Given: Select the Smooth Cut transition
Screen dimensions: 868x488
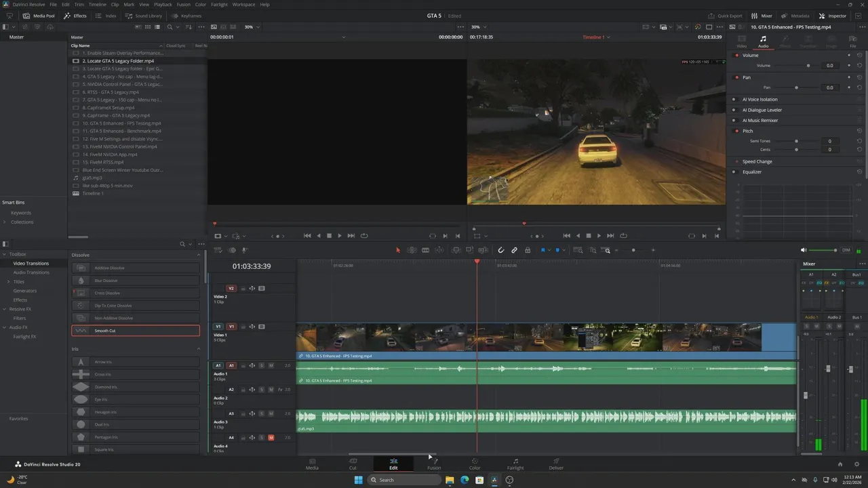Looking at the screenshot, I should point(136,331).
